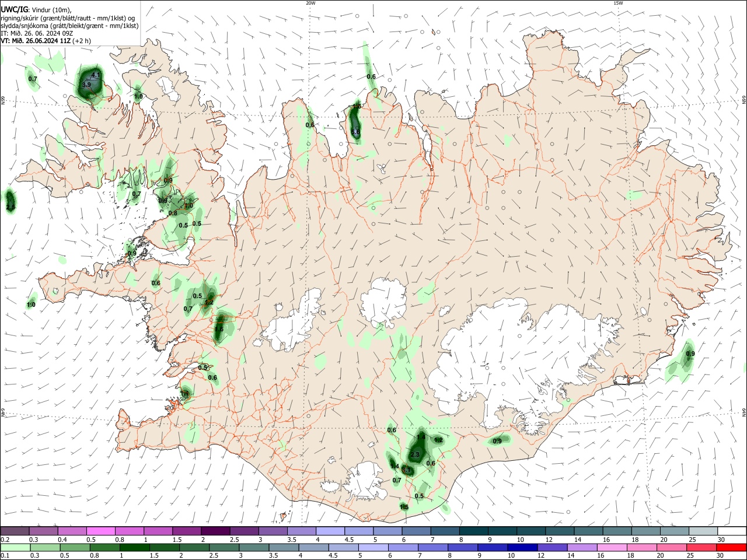
Task: Select the light pink swatch labeled 16 in the rain legend
Action: (612, 548)
